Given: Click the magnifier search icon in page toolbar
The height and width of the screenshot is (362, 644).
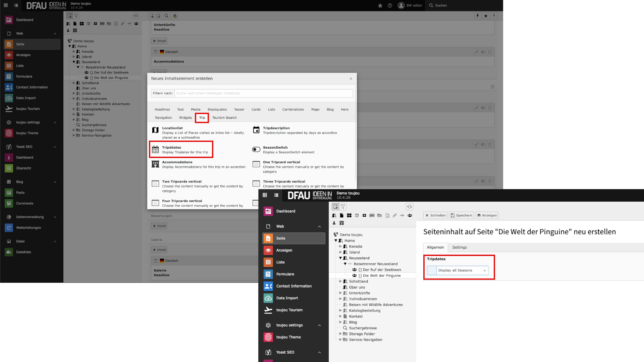Looking at the screenshot, I should (166, 16).
